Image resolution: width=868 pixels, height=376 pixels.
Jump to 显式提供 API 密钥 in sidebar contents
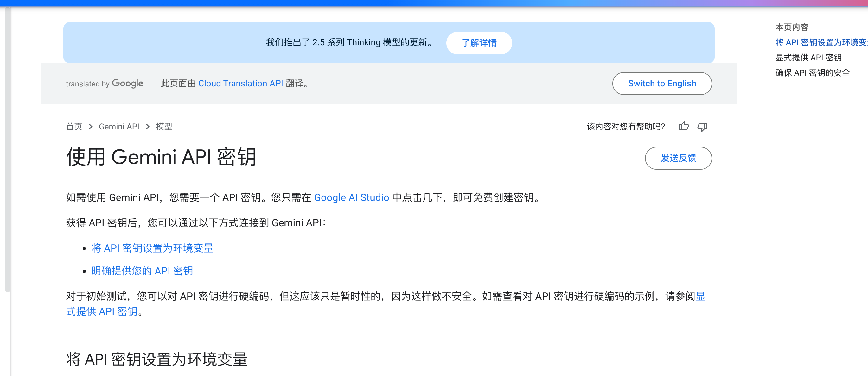(x=808, y=58)
